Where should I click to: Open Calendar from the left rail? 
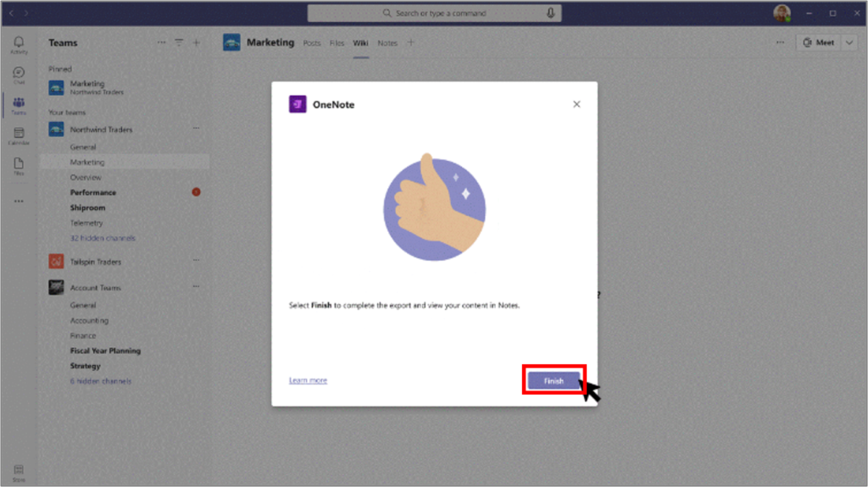coord(19,136)
